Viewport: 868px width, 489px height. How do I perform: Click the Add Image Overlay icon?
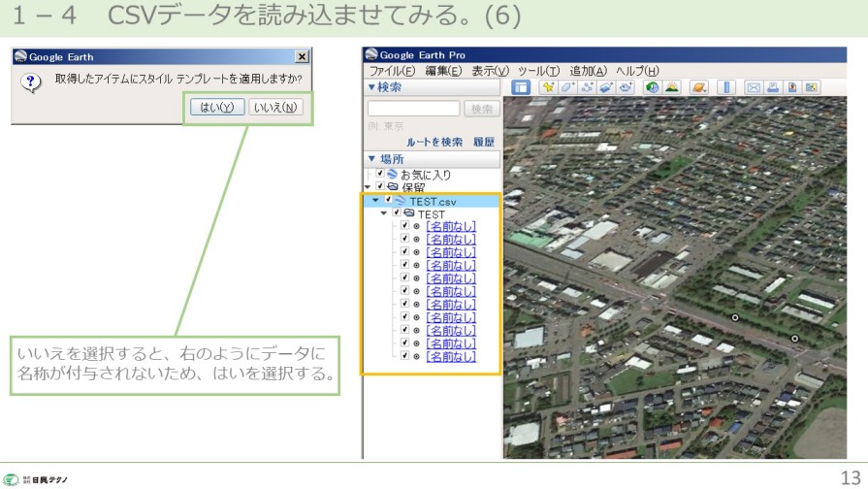pyautogui.click(x=606, y=87)
